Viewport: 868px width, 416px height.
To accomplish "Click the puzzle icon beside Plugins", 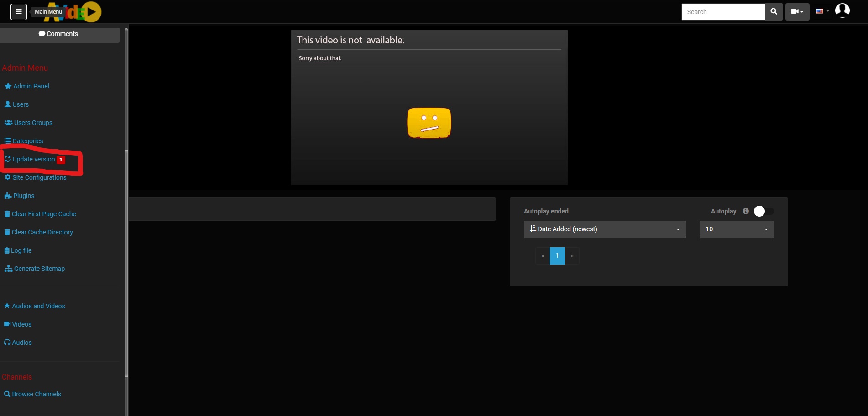I will coord(8,196).
